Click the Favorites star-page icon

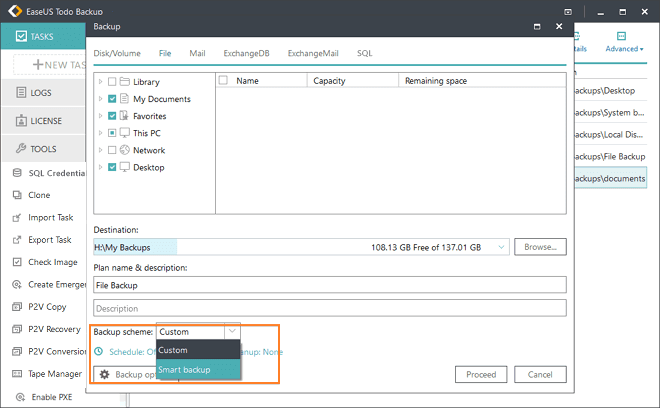[x=124, y=115]
